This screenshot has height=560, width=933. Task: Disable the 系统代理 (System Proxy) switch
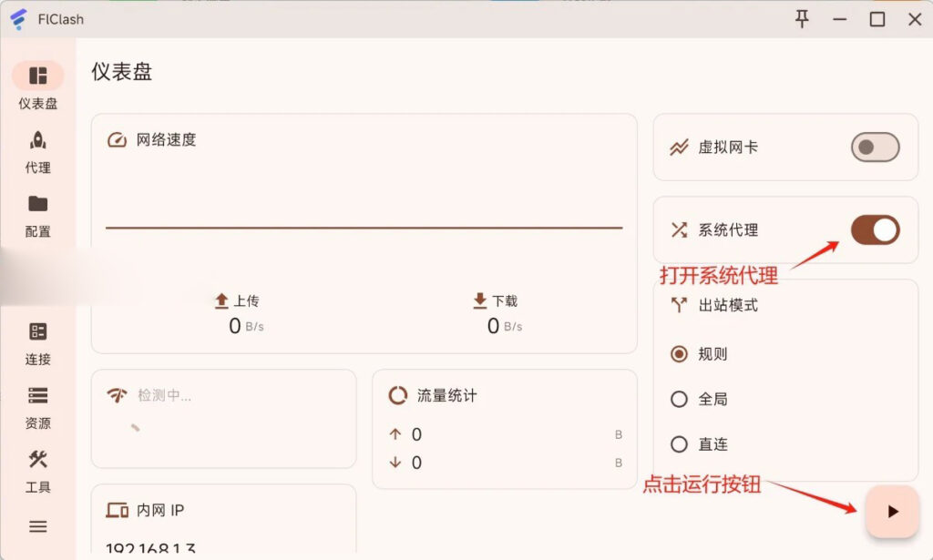(873, 229)
